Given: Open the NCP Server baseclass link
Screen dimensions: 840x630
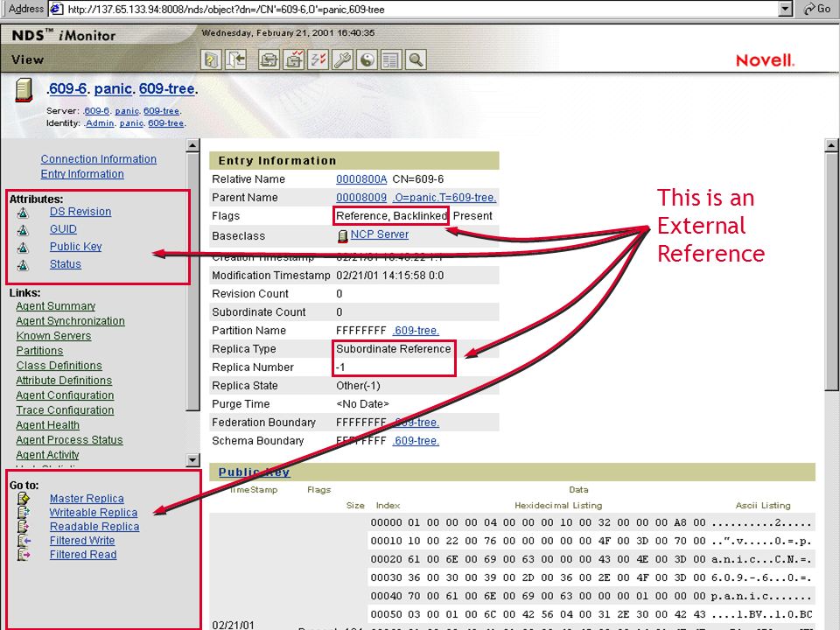Looking at the screenshot, I should click(x=379, y=234).
